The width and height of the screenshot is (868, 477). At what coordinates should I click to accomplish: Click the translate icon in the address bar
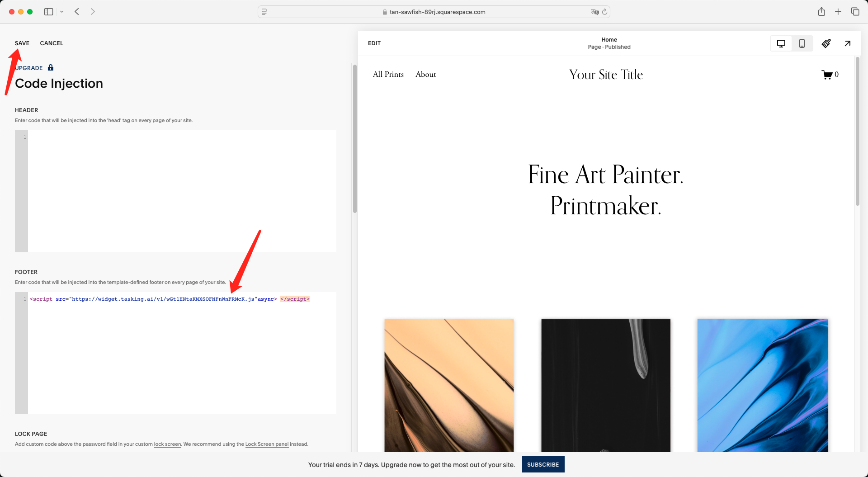pyautogui.click(x=594, y=12)
